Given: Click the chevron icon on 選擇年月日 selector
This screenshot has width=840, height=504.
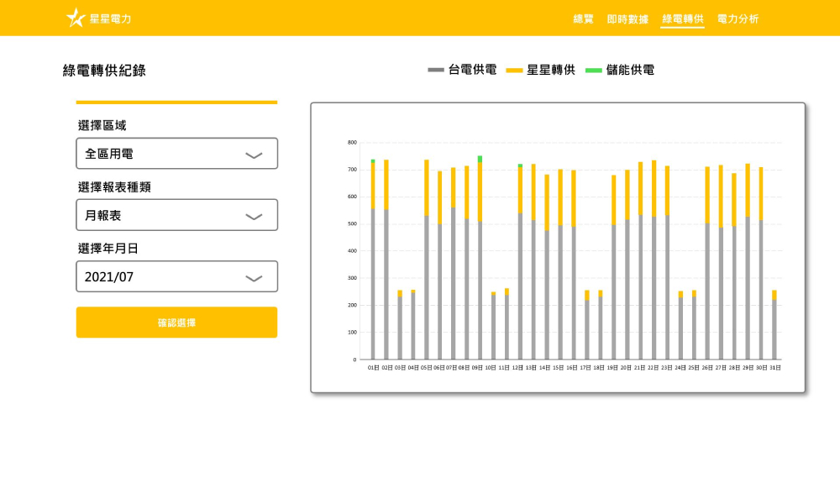Looking at the screenshot, I should coord(255,276).
